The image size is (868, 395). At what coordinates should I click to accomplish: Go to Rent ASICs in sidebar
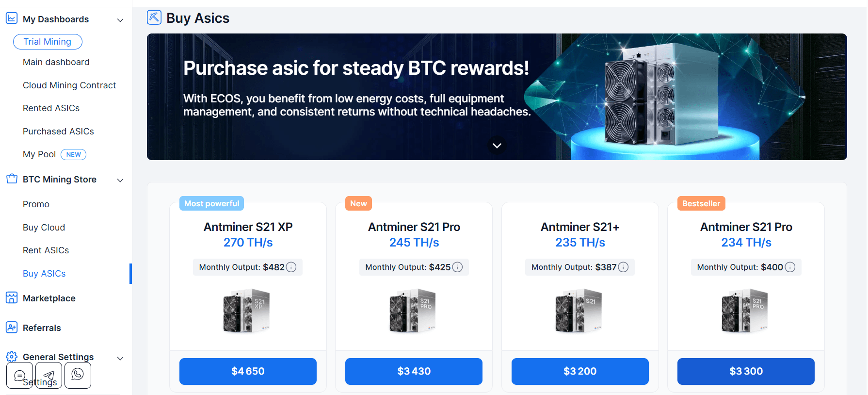(46, 250)
